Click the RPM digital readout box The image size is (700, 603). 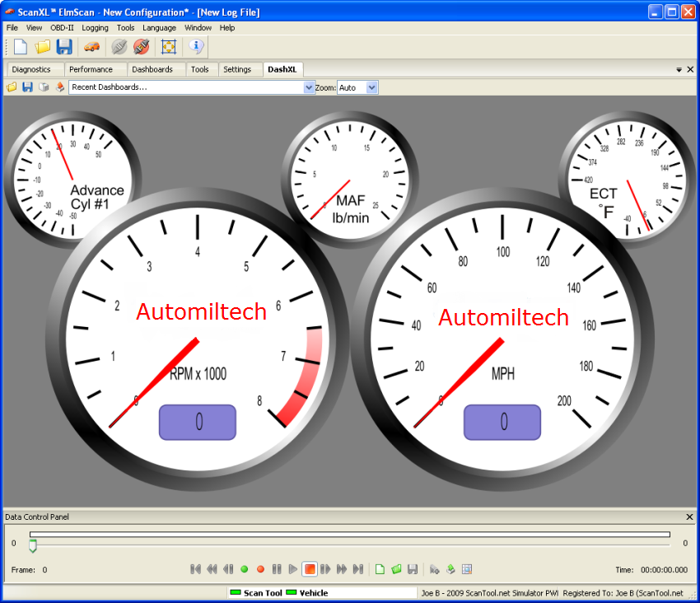198,422
